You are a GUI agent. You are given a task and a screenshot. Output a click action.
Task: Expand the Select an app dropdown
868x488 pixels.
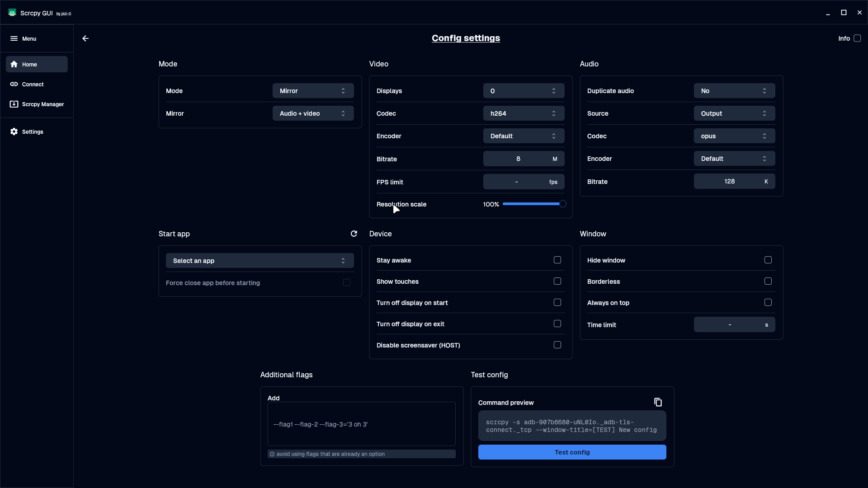click(x=259, y=261)
